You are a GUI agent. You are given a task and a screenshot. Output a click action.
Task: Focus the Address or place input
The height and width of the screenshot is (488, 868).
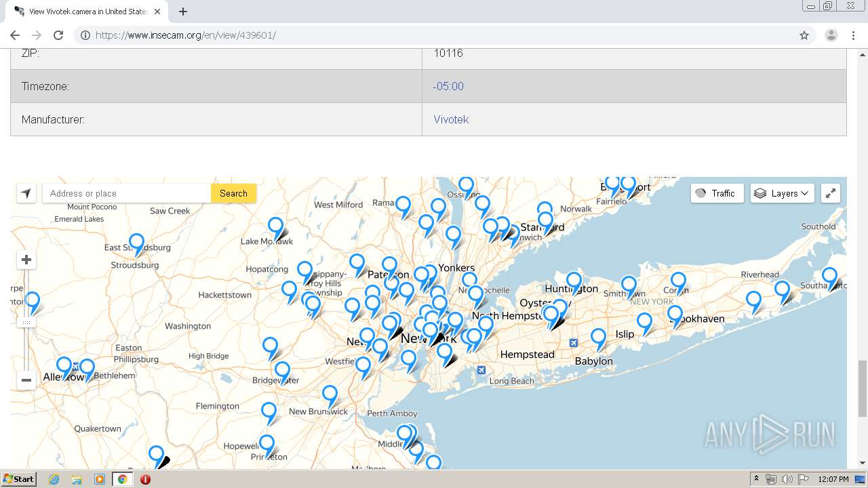pos(127,193)
